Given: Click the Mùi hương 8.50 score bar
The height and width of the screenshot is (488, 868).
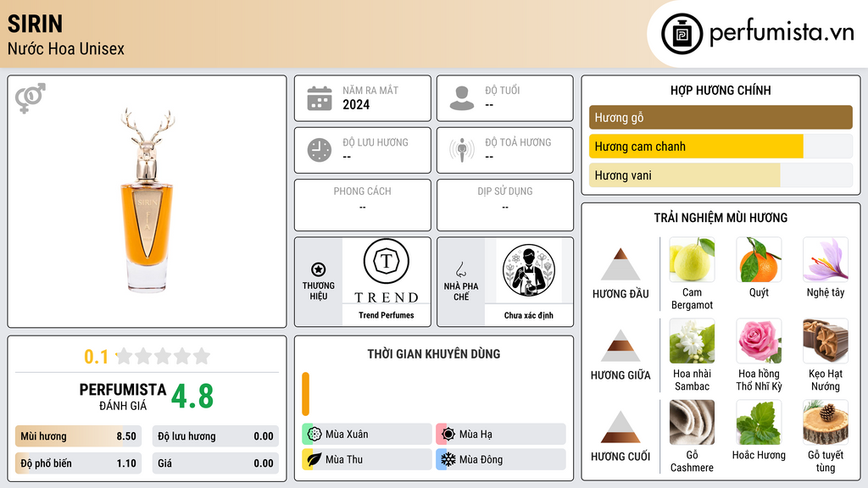Looking at the screenshot, I should pos(78,436).
